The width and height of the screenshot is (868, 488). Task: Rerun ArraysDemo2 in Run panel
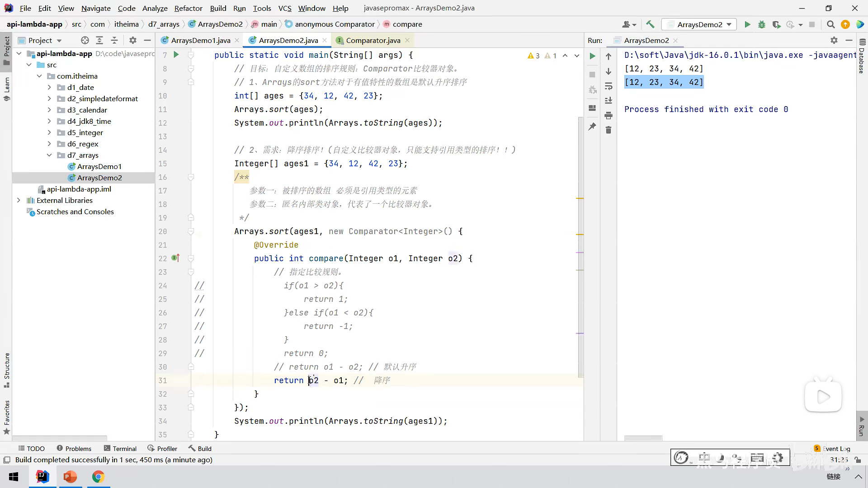[592, 56]
